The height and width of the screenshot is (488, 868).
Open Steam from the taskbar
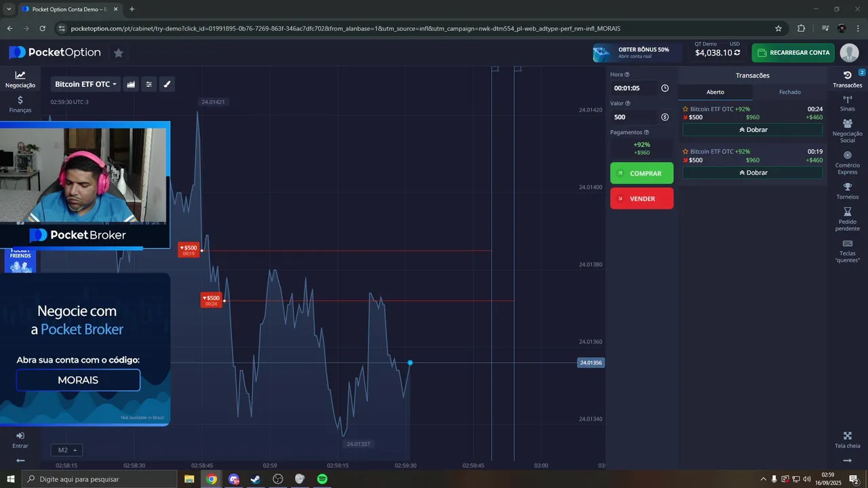click(256, 479)
